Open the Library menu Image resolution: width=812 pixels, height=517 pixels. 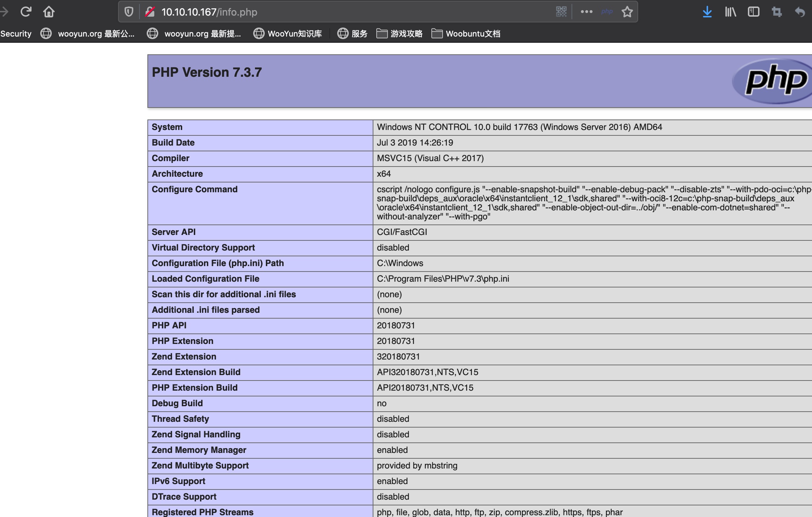coord(730,12)
